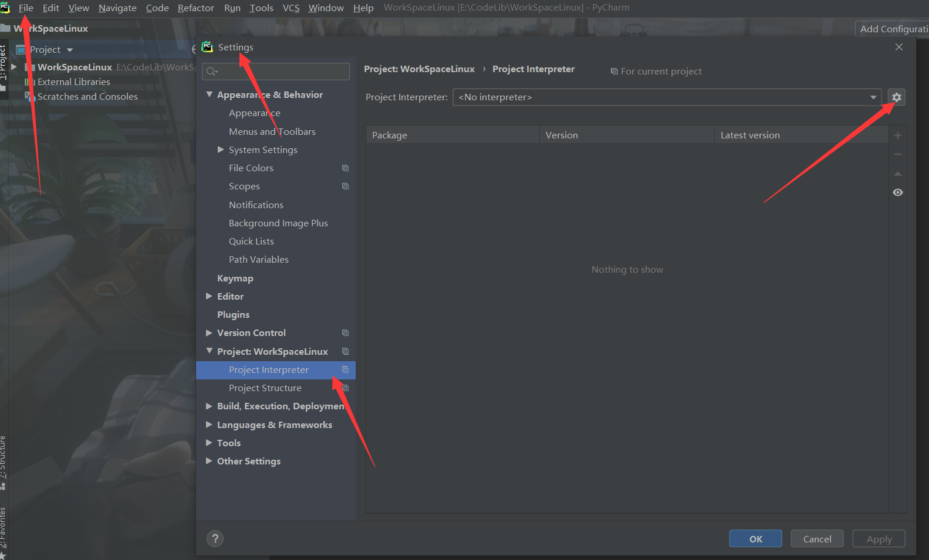Click the upgrade package arrow icon
This screenshot has height=560, width=929.
pyautogui.click(x=897, y=174)
